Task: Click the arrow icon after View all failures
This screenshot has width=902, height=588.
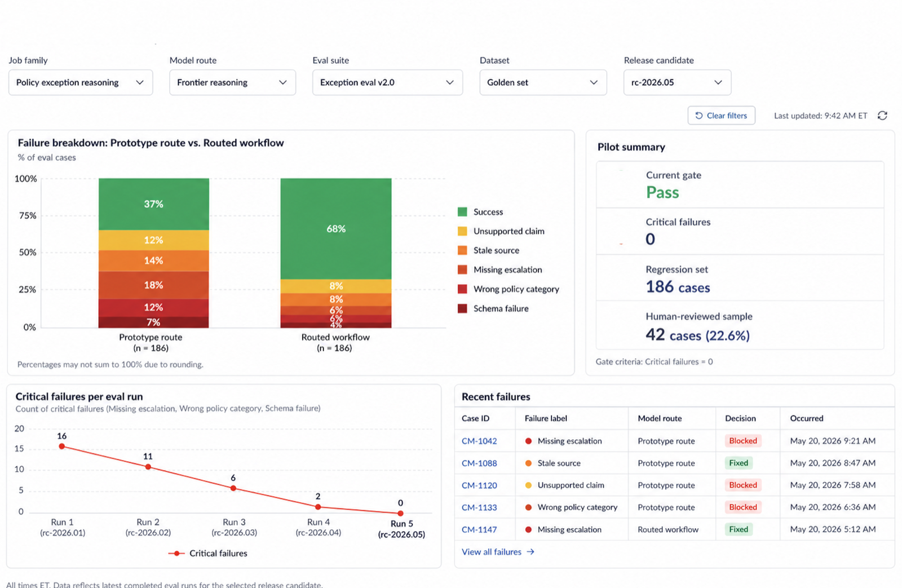Action: tap(530, 552)
